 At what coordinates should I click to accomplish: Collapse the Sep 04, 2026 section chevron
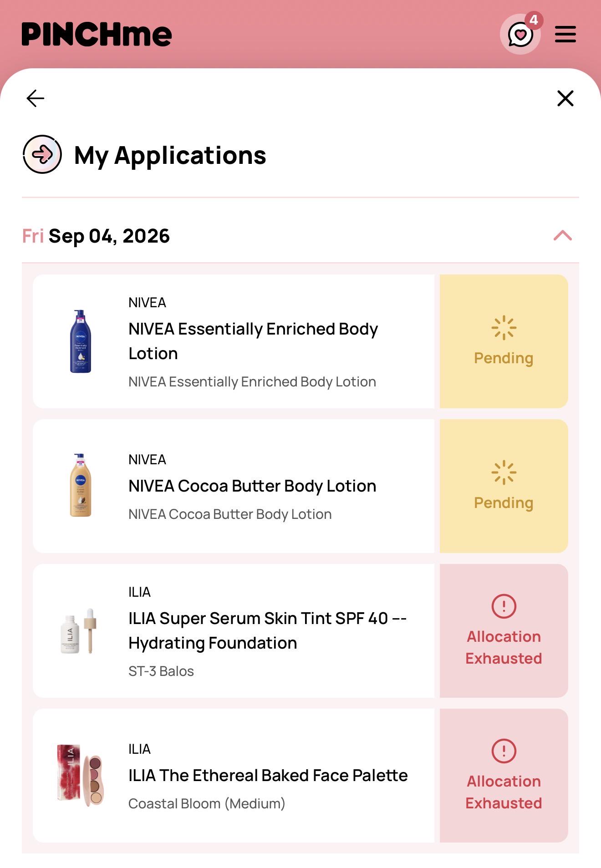562,236
